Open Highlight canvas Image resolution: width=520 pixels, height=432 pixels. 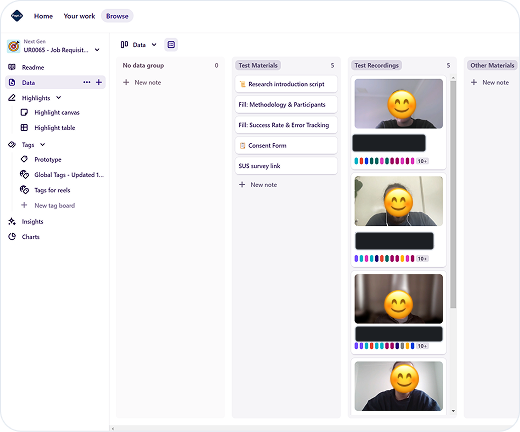pyautogui.click(x=57, y=112)
